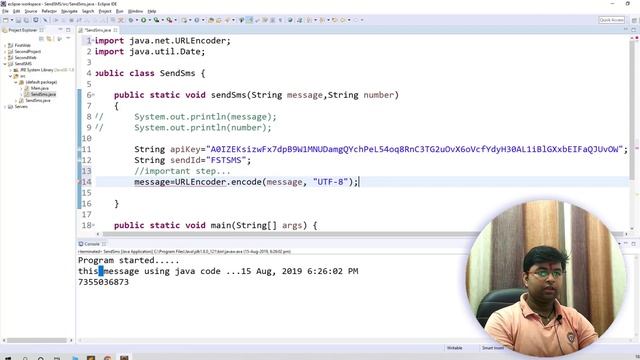Click the green Run button icon
Viewport: 640px width, 360px height.
point(144,20)
